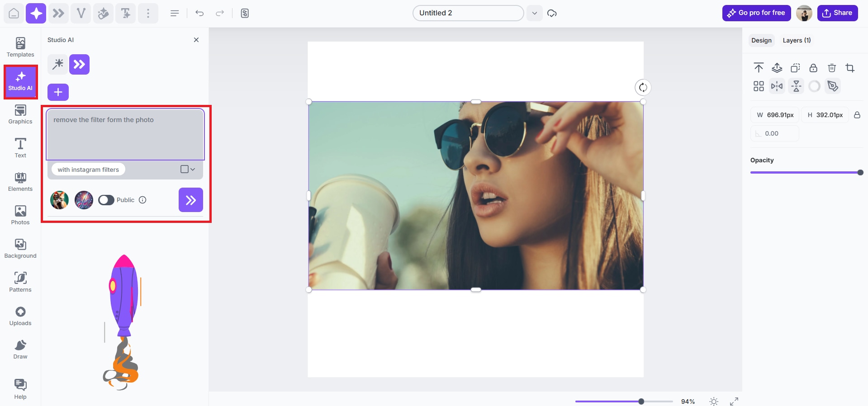
Task: Adjust the zoom level slider
Action: 624,401
